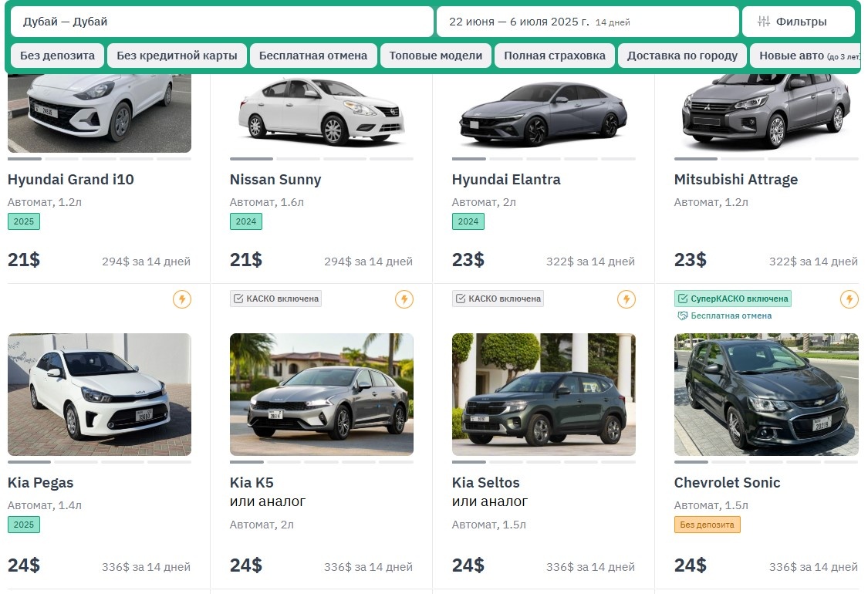
Task: Enable the Топовые модели filter
Action: (x=435, y=55)
